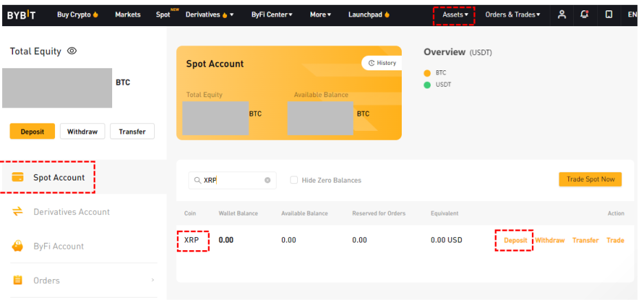Click the orange BTC legend dot
Image resolution: width=644 pixels, height=308 pixels.
(x=427, y=73)
